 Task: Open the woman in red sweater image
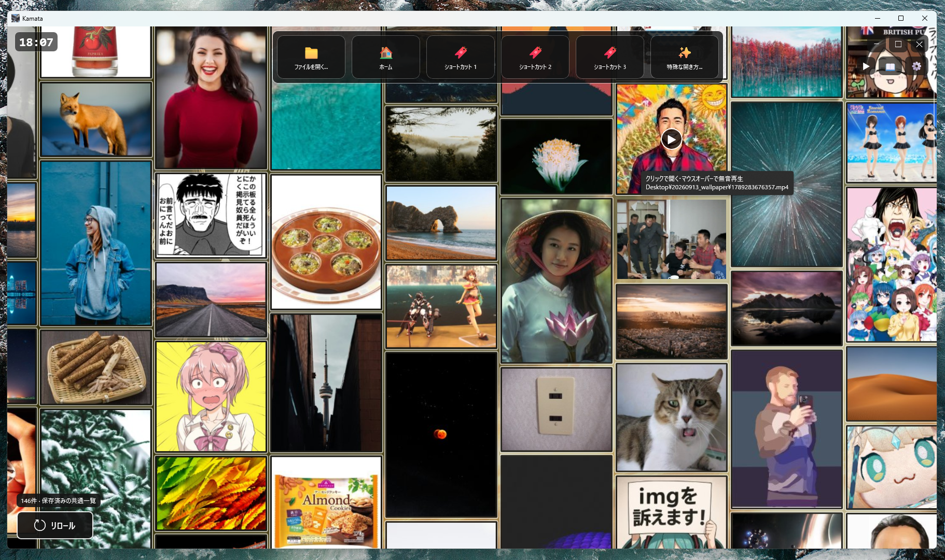pos(211,97)
